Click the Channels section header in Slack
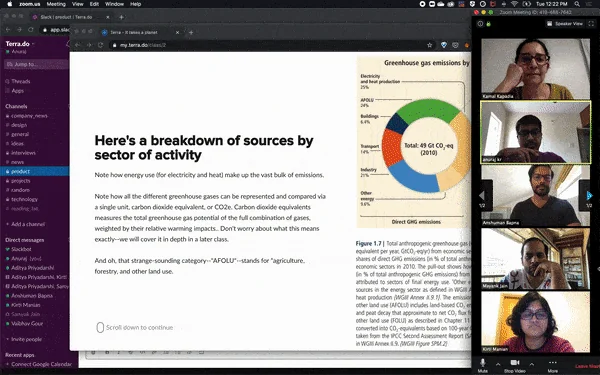Image resolution: width=600 pixels, height=375 pixels. (x=16, y=106)
